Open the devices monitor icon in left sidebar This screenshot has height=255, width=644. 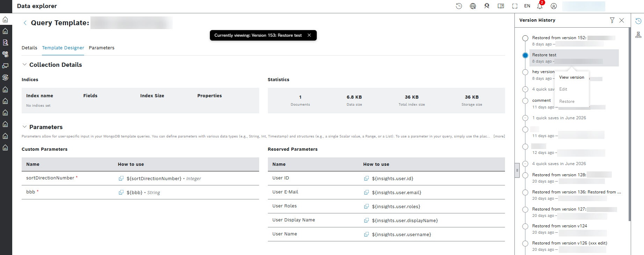5,66
